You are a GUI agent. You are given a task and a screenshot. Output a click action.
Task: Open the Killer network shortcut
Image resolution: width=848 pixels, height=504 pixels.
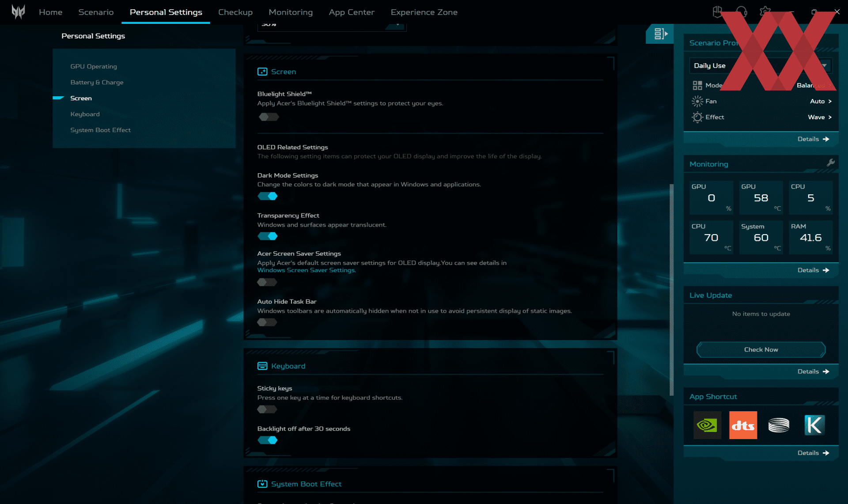(814, 425)
